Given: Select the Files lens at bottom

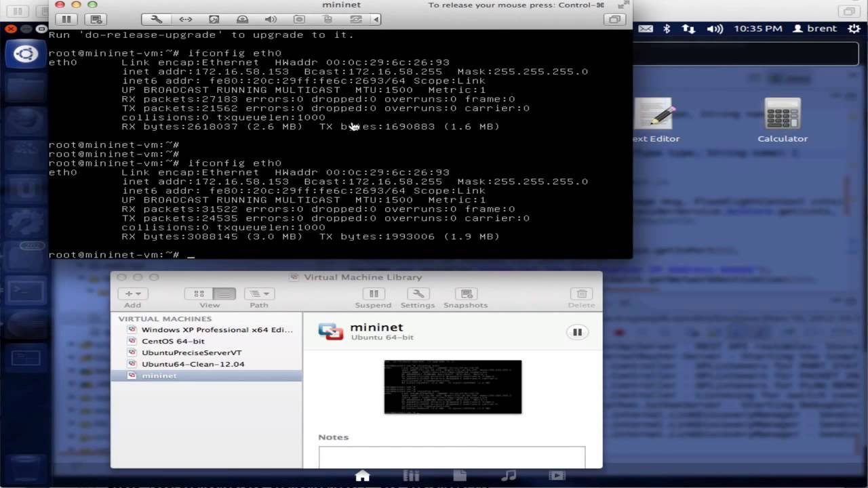Looking at the screenshot, I should click(x=460, y=476).
